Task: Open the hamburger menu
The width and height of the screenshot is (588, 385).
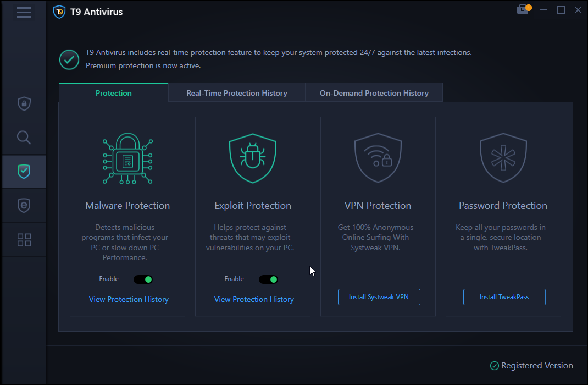Action: click(24, 12)
